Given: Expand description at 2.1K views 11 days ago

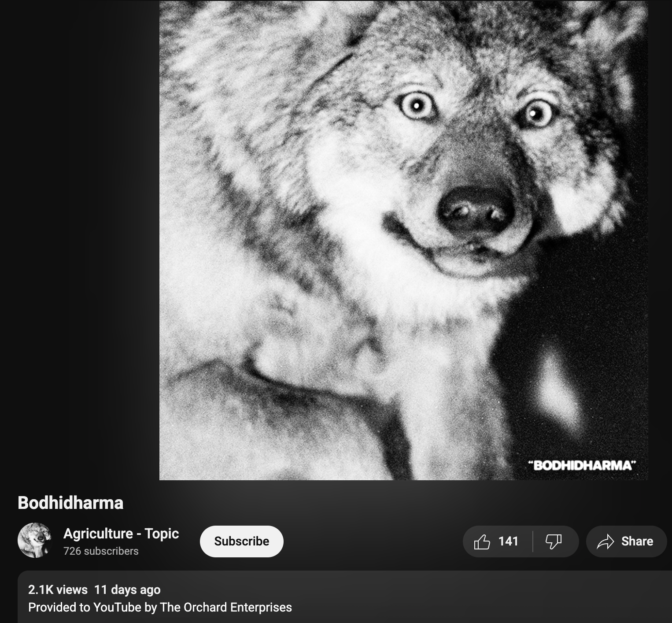Looking at the screenshot, I should pyautogui.click(x=94, y=590).
